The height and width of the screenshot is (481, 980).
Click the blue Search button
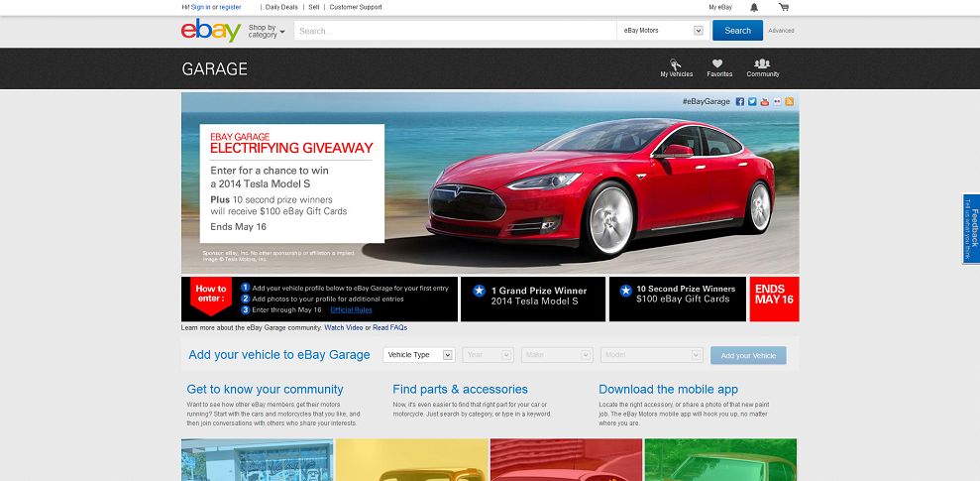click(x=737, y=30)
